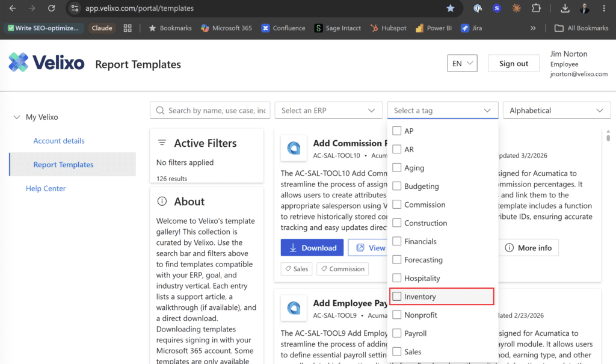Open browser downloads icon
The height and width of the screenshot is (364, 616).
point(565,8)
